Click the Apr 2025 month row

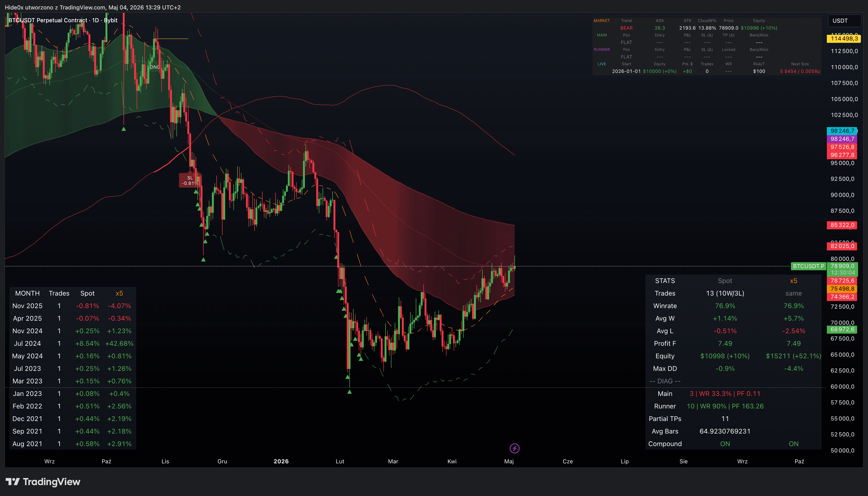(73, 319)
